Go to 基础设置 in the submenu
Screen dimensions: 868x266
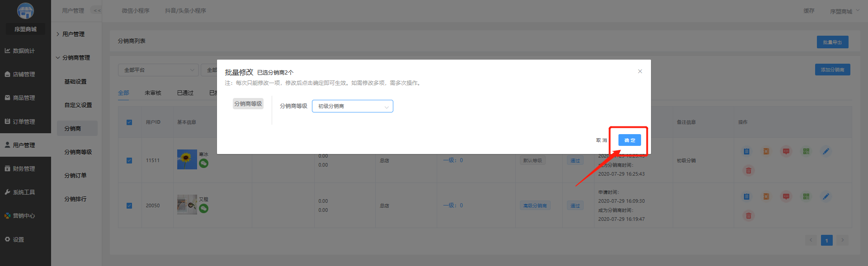coord(75,81)
